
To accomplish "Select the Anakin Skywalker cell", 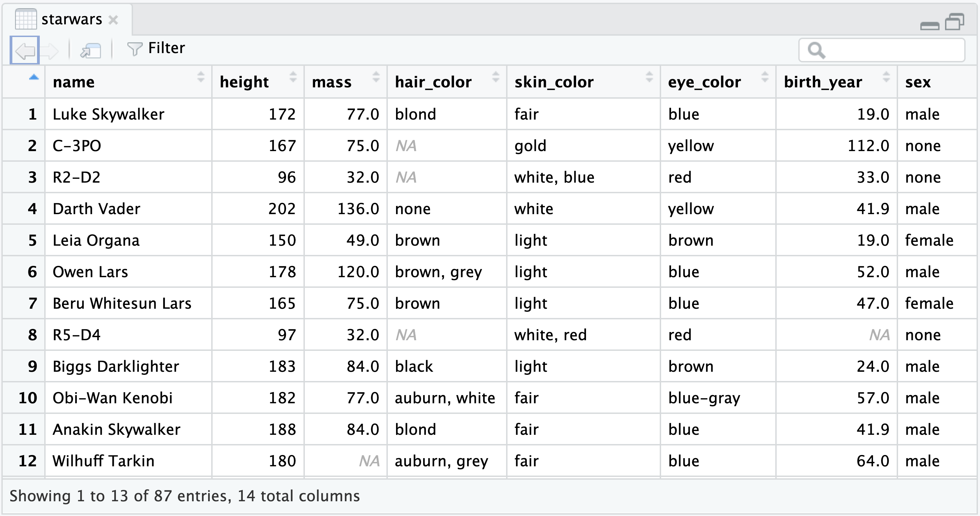I will [x=128, y=430].
